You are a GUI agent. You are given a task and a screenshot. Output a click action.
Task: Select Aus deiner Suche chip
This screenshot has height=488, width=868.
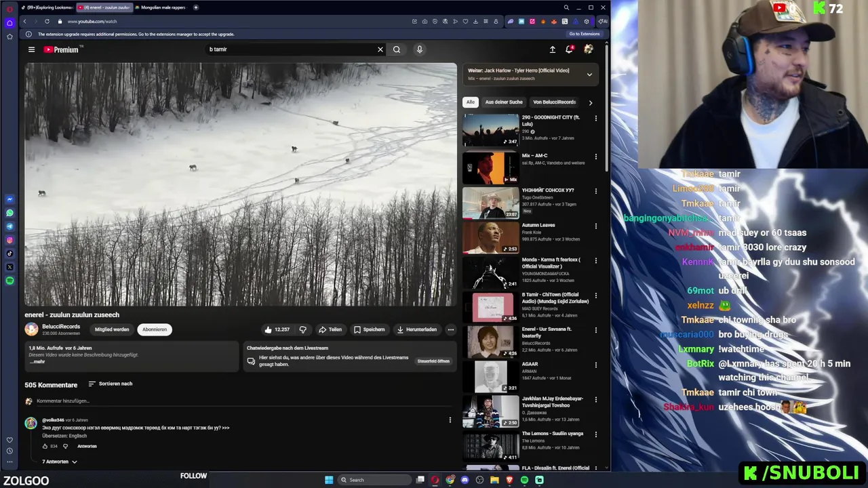pos(504,102)
